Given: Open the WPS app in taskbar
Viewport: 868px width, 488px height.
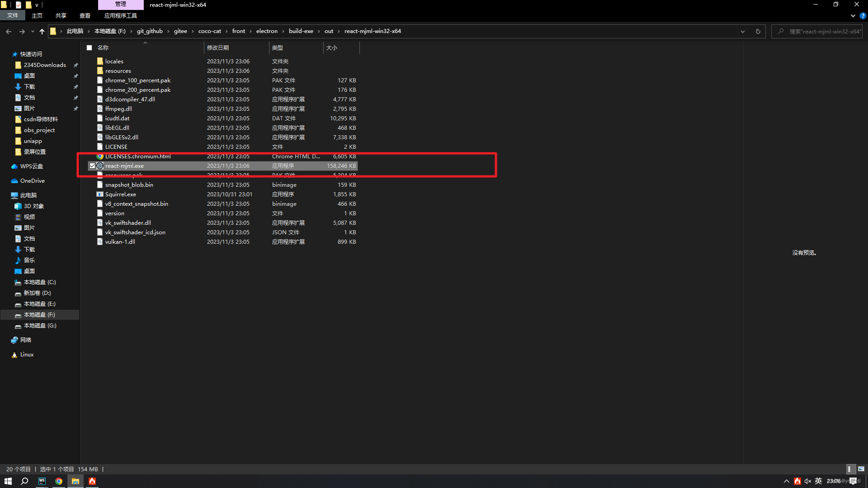Looking at the screenshot, I should tap(42, 481).
